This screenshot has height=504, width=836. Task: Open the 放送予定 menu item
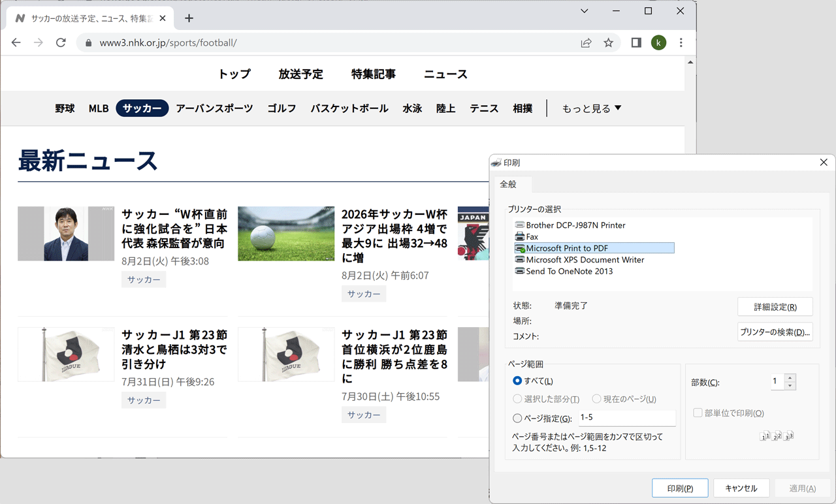tap(300, 74)
